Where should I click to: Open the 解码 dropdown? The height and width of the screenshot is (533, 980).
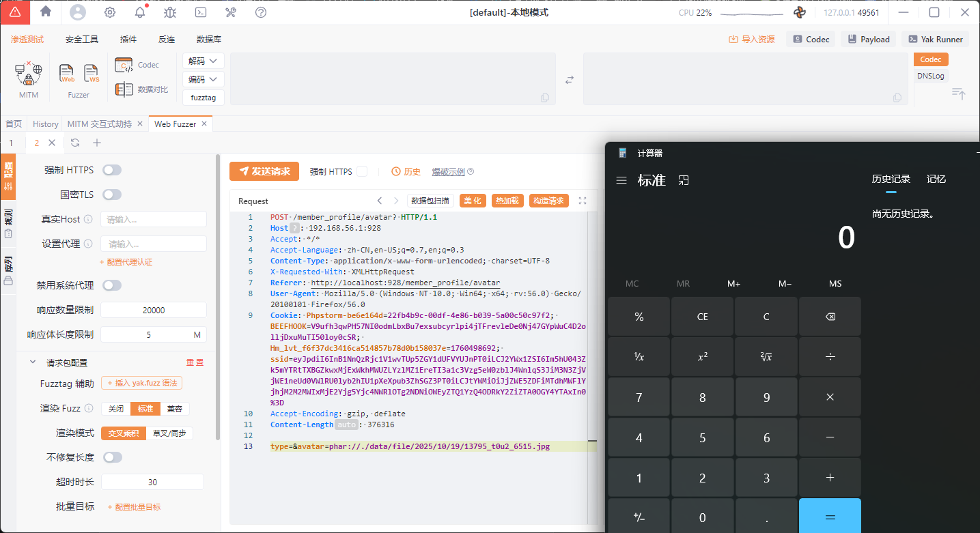[x=204, y=61]
